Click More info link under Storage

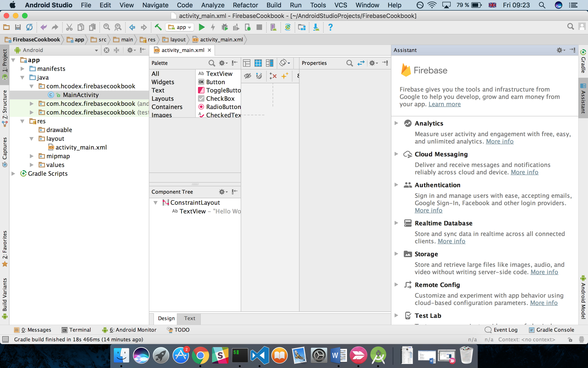click(x=544, y=272)
